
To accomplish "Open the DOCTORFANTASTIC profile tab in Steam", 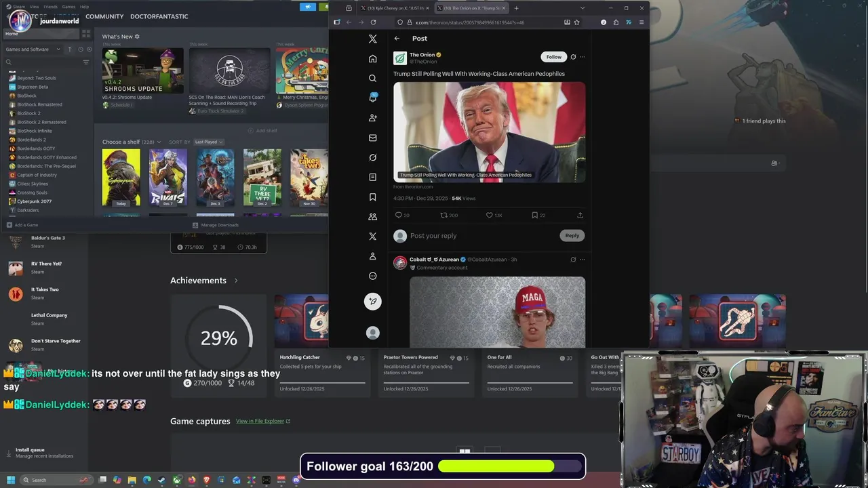I will click(159, 16).
